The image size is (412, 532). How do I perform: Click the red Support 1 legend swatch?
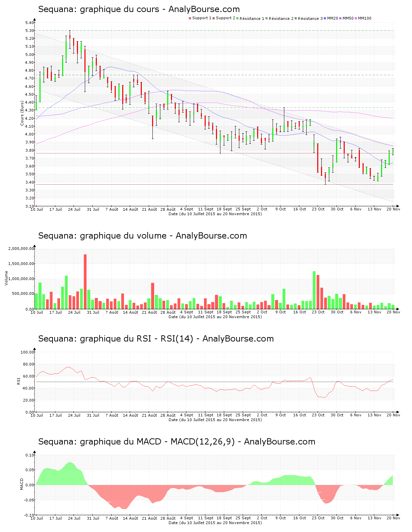190,18
